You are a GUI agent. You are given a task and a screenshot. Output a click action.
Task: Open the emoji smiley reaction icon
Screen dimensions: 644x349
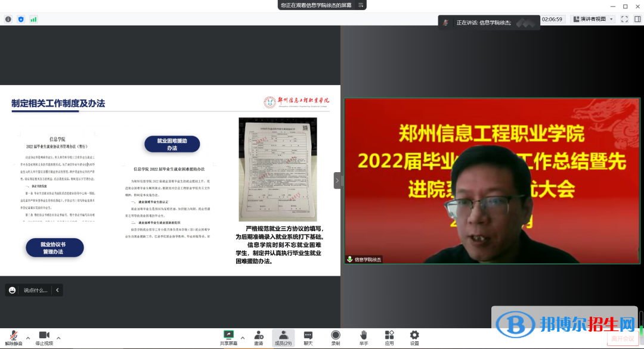click(x=13, y=291)
